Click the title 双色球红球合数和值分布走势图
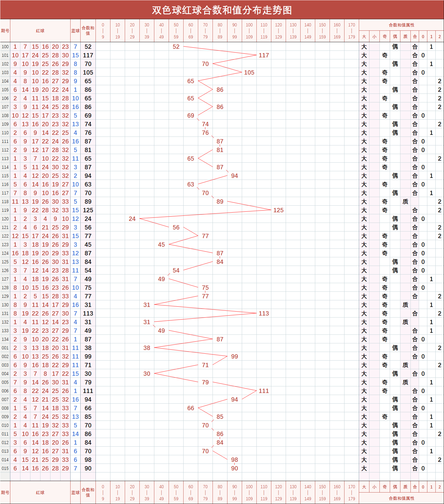 coord(222,10)
